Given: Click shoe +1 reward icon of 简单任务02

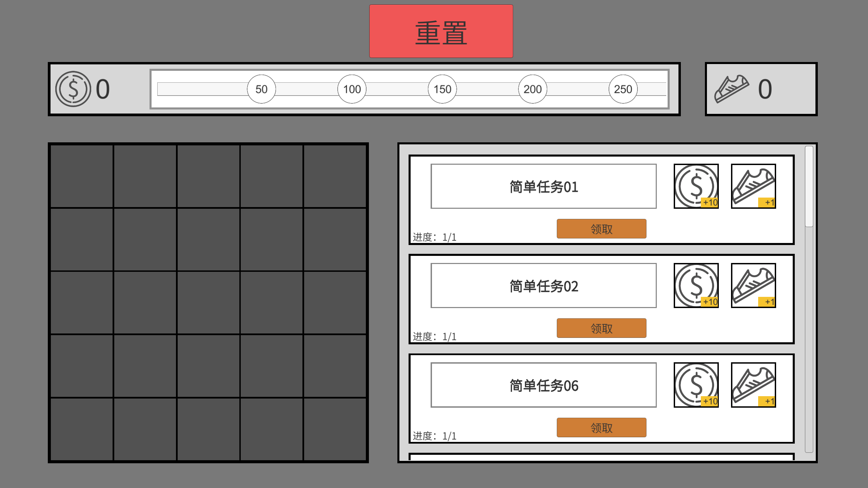Looking at the screenshot, I should coord(753,285).
